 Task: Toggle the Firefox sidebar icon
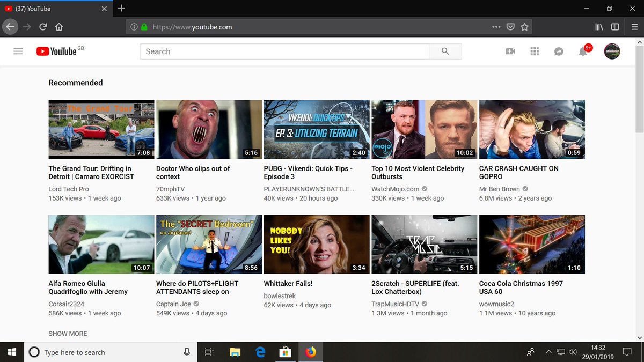616,27
